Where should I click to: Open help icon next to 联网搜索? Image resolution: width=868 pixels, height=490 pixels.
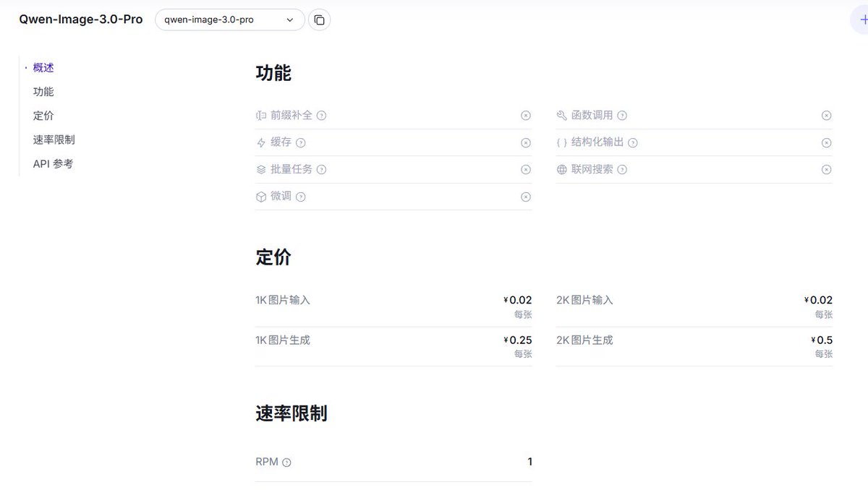[622, 170]
